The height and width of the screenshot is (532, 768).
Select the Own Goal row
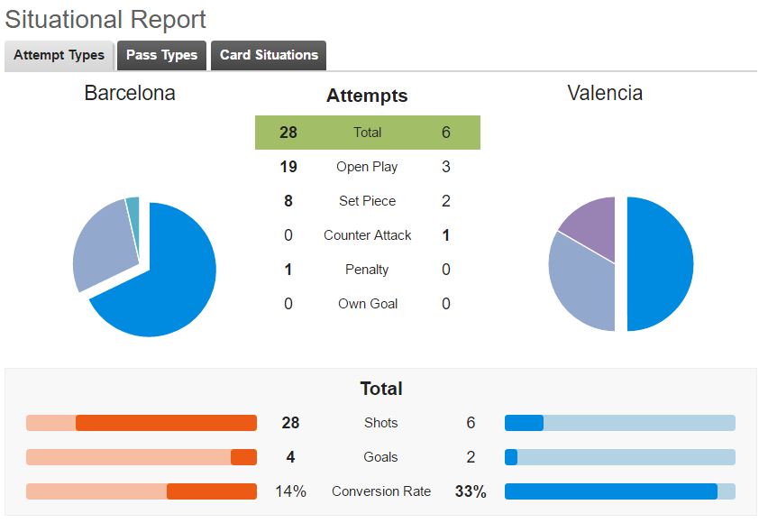[x=368, y=304]
